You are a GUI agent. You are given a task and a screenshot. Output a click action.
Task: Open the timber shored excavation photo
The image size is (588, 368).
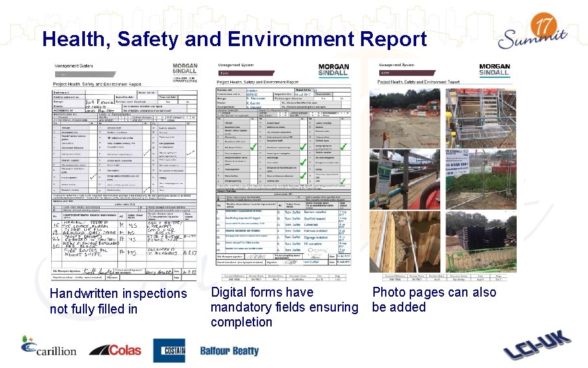coord(405,241)
